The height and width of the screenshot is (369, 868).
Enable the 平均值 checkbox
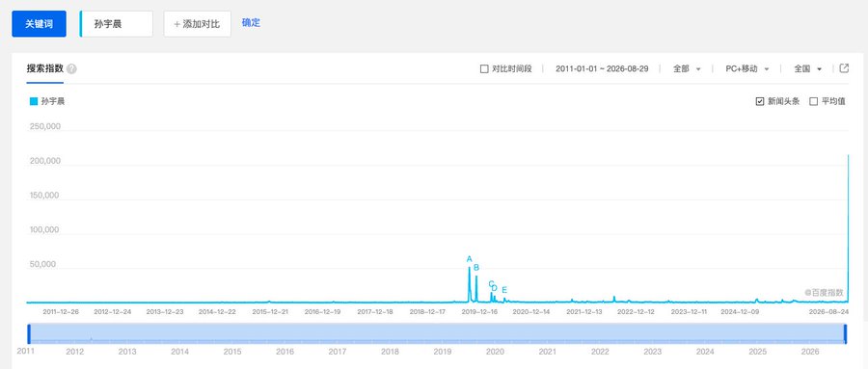[814, 101]
